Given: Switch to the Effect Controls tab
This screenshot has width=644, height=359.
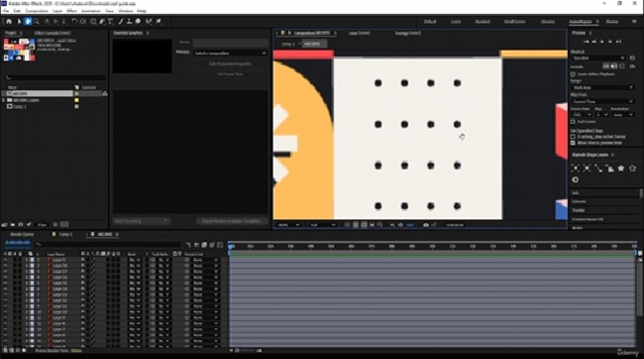Looking at the screenshot, I should tap(53, 33).
